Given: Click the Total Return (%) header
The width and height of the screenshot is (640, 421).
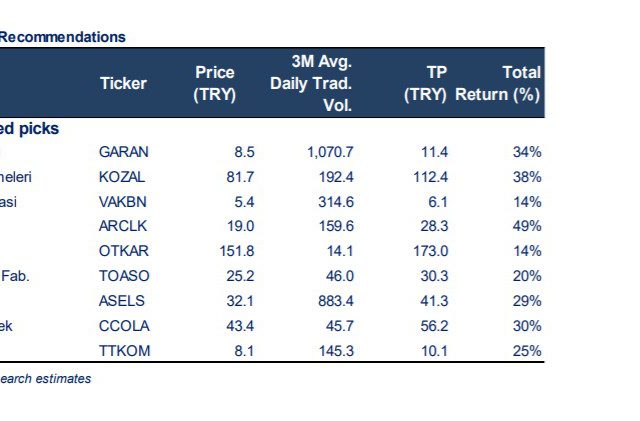Looking at the screenshot, I should tap(499, 84).
